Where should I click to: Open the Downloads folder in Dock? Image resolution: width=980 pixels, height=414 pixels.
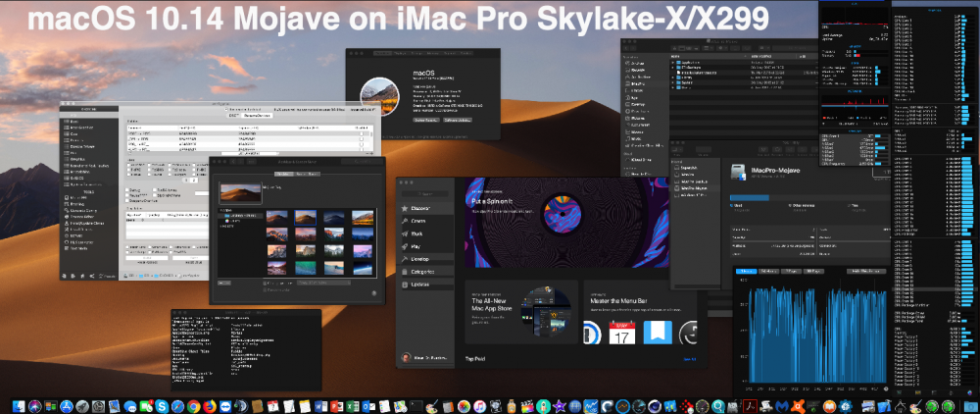[x=970, y=406]
